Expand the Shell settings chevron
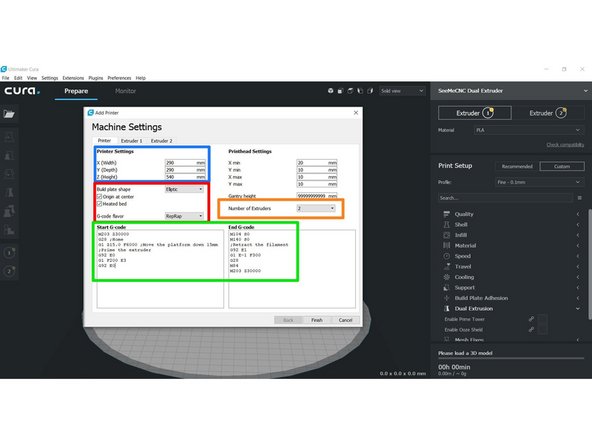 coord(578,225)
